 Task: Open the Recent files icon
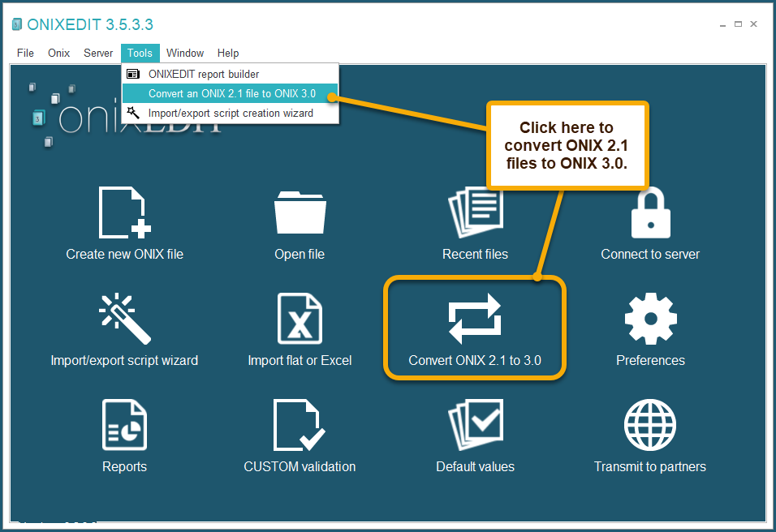click(476, 212)
